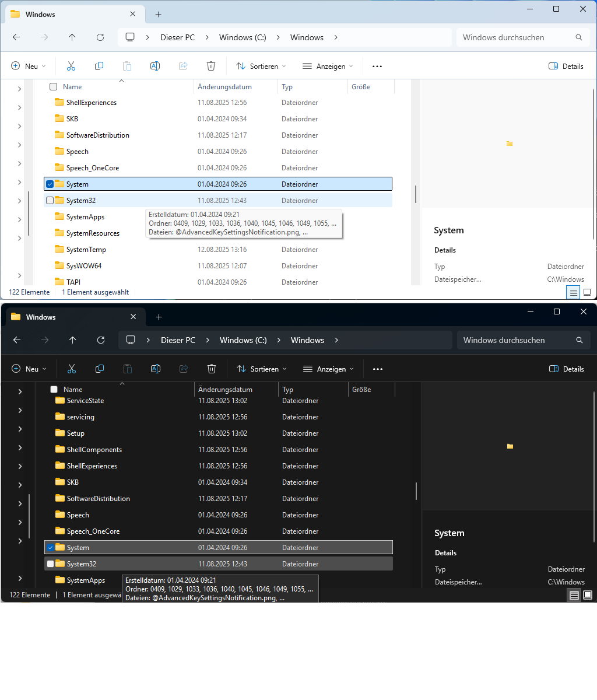597x700 pixels.
Task: Open the three-dot more menu in the dark window
Action: click(378, 369)
